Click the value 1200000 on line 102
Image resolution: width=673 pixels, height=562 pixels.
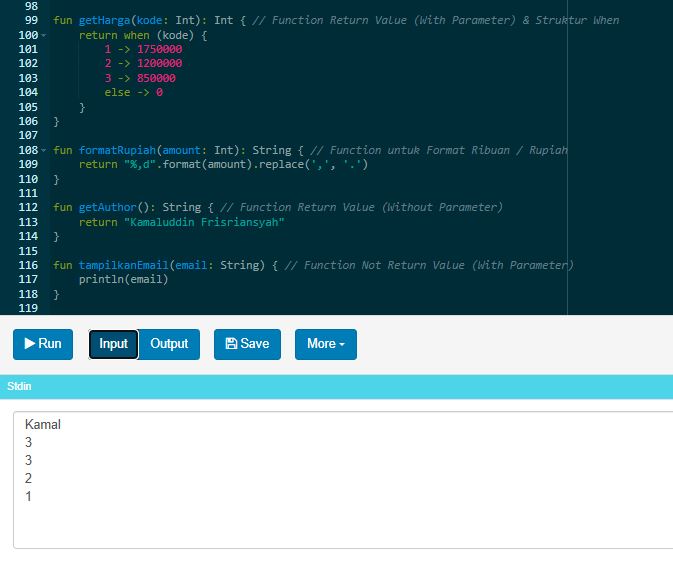(x=159, y=64)
